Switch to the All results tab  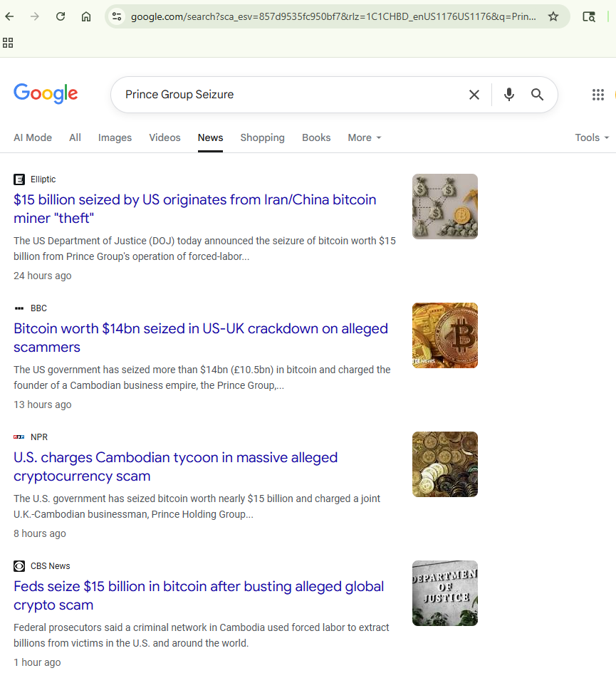[x=75, y=137]
